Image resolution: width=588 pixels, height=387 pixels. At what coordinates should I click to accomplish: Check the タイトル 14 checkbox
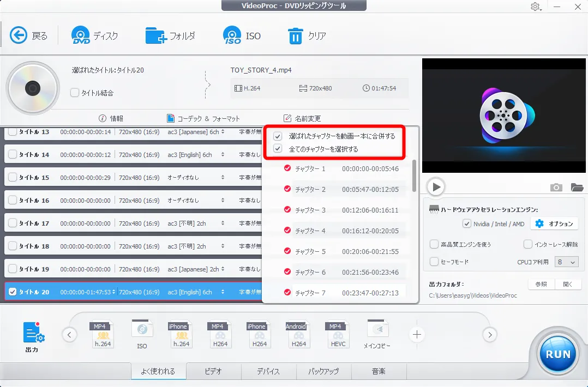pos(13,154)
